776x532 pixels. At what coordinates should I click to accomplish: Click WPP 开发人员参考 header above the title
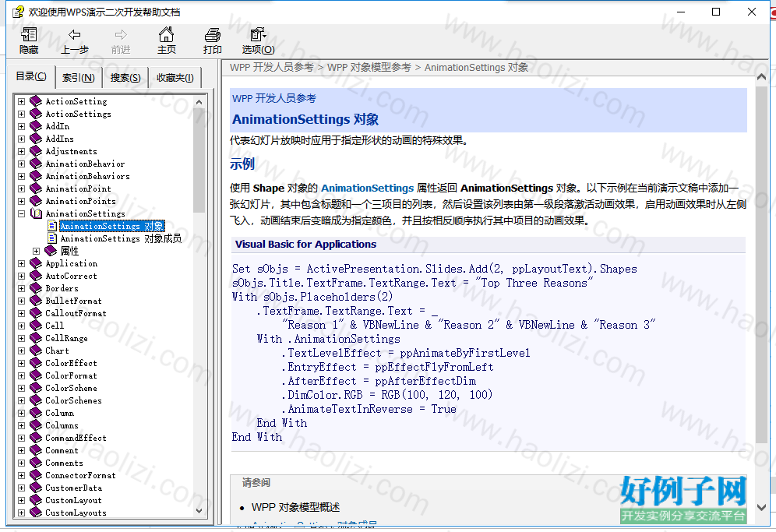[x=274, y=98]
